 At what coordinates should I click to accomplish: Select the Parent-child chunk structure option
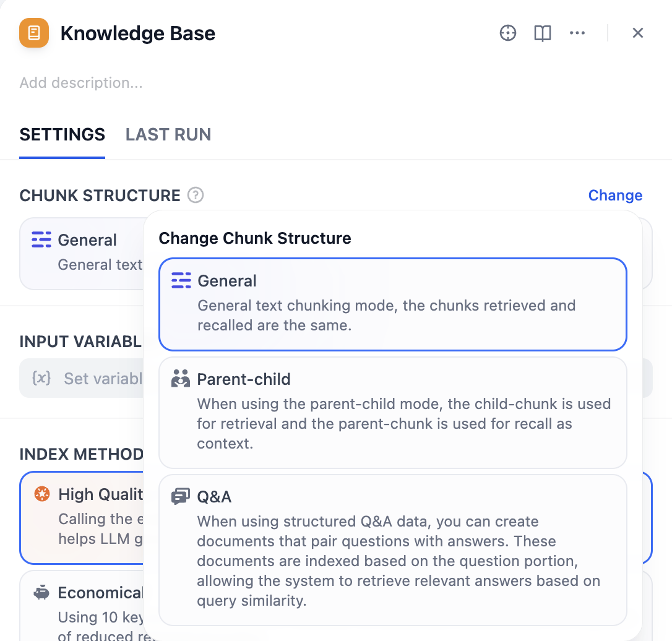(x=392, y=413)
